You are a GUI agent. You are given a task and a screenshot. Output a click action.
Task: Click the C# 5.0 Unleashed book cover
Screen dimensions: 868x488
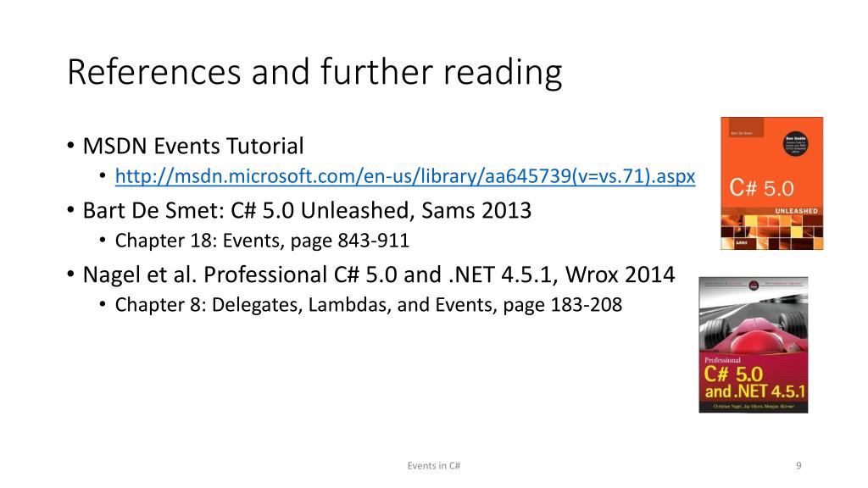coord(771,183)
